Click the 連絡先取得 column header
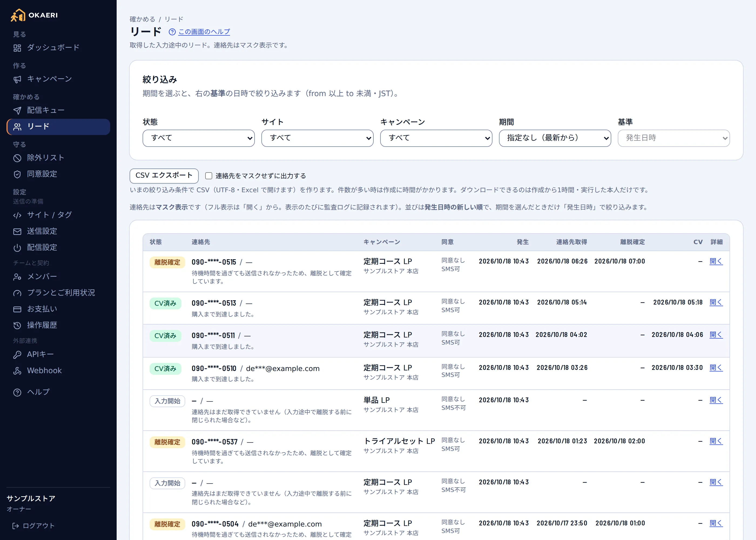Image resolution: width=756 pixels, height=540 pixels. coord(572,242)
